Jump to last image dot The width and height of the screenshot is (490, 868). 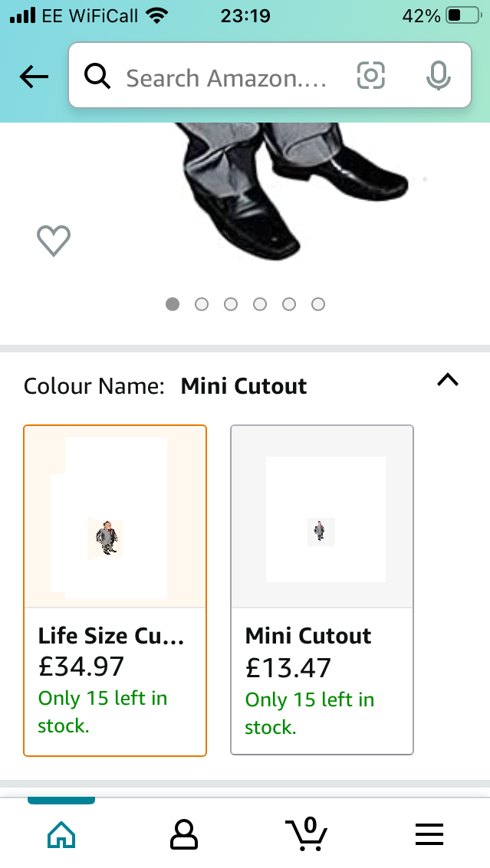click(318, 304)
